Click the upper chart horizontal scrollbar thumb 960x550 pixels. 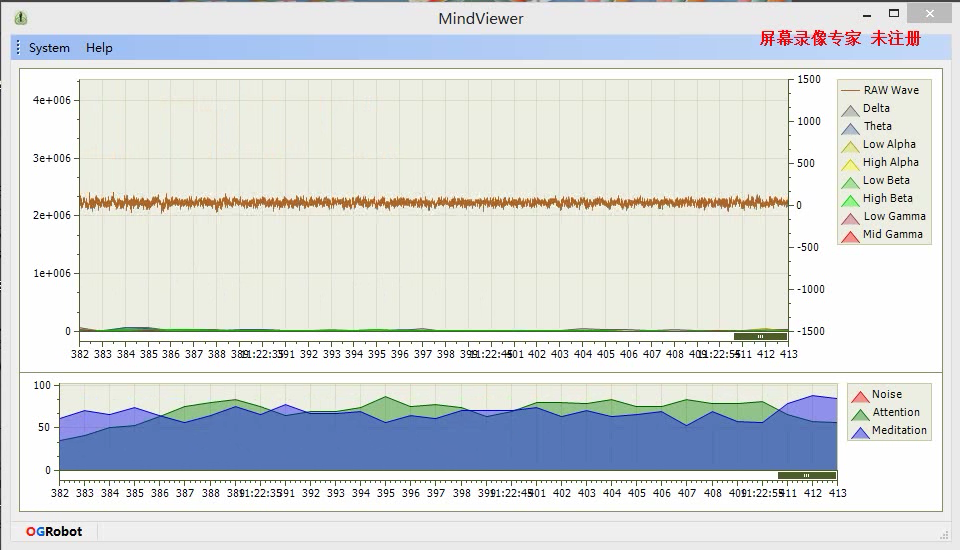760,336
